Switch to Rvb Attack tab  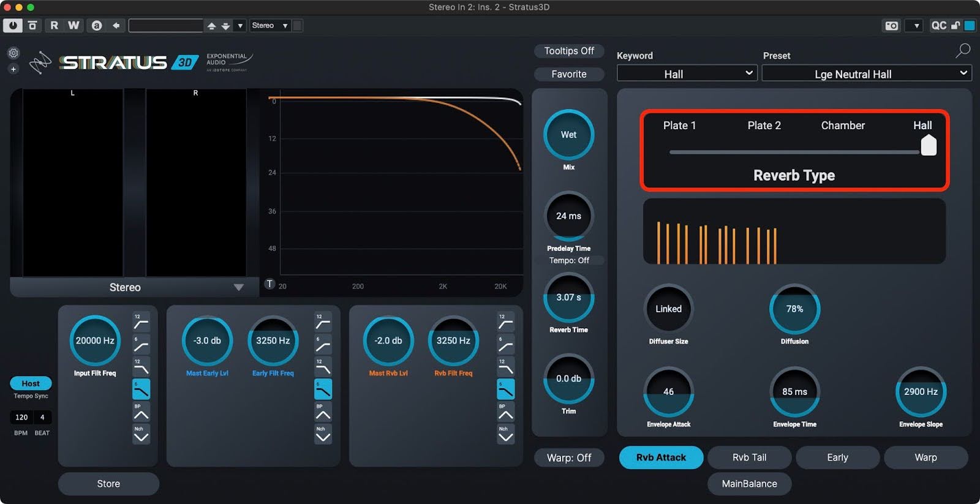pos(661,457)
